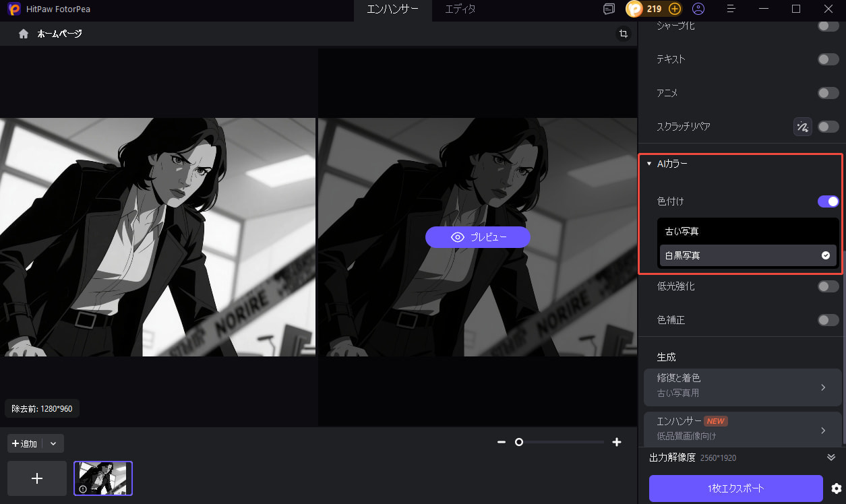Image resolution: width=846 pixels, height=504 pixels.
Task: Open the scratch repair brush tool
Action: point(802,127)
